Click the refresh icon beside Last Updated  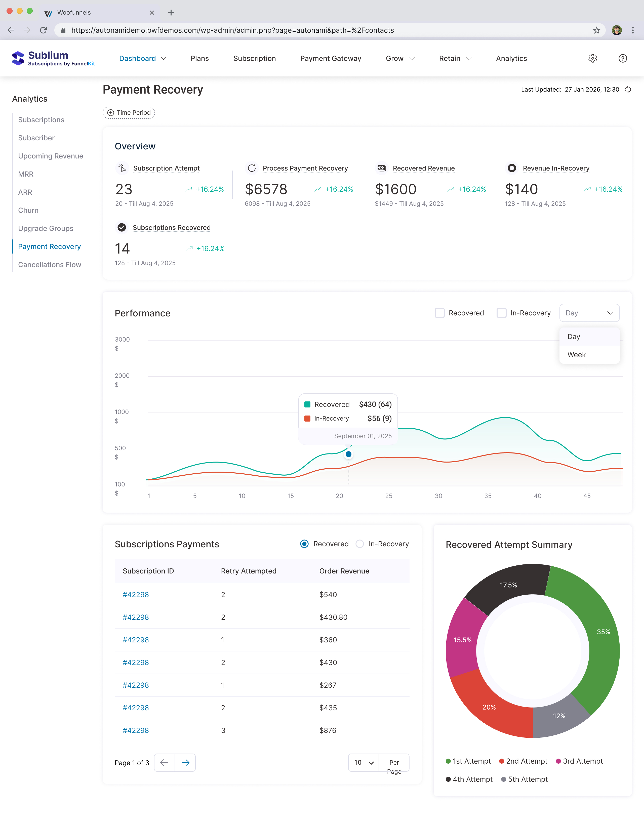pos(628,90)
